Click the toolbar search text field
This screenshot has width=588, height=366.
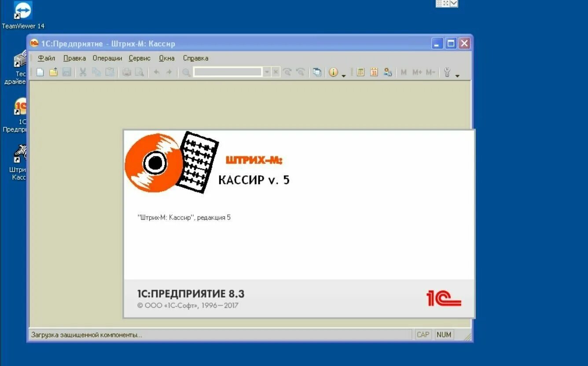228,72
